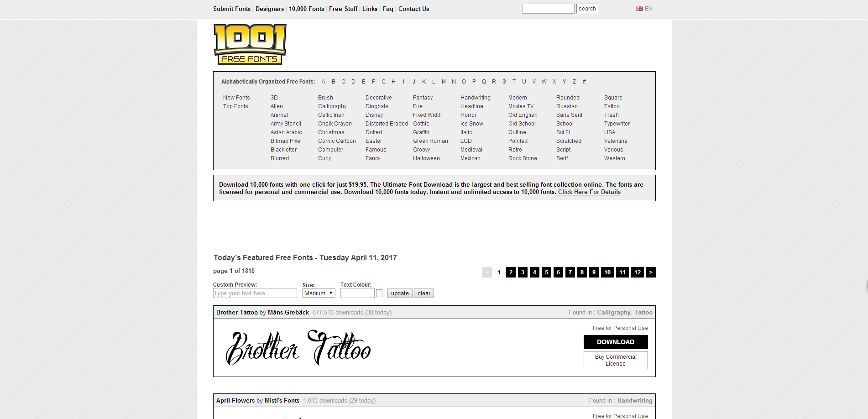This screenshot has width=868, height=419.
Task: Open the Sans Serif fonts category
Action: pos(570,115)
